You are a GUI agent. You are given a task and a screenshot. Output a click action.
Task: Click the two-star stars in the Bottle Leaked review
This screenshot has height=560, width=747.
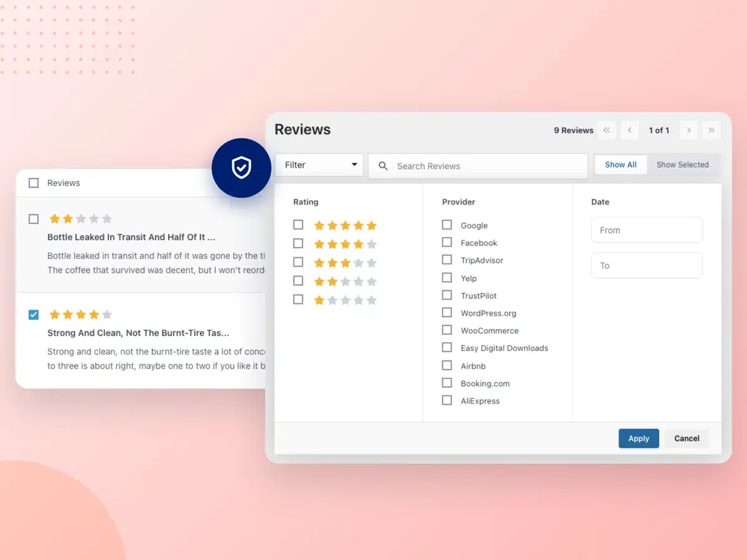coord(80,219)
